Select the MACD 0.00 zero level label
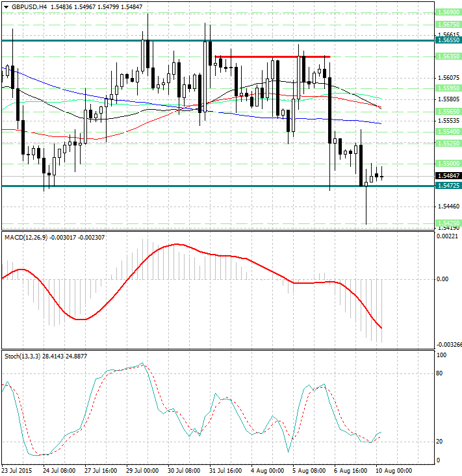Screen dimensions: 462x476 [443, 279]
